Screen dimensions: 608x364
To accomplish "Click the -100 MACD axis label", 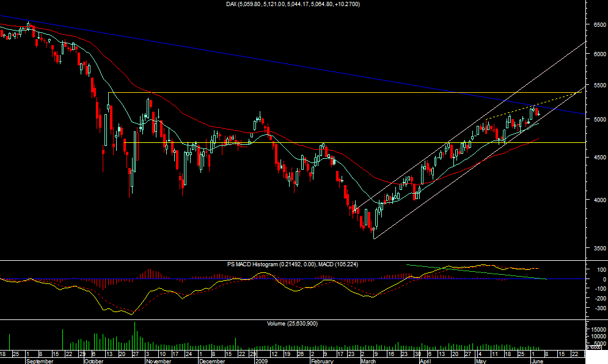I will point(600,289).
